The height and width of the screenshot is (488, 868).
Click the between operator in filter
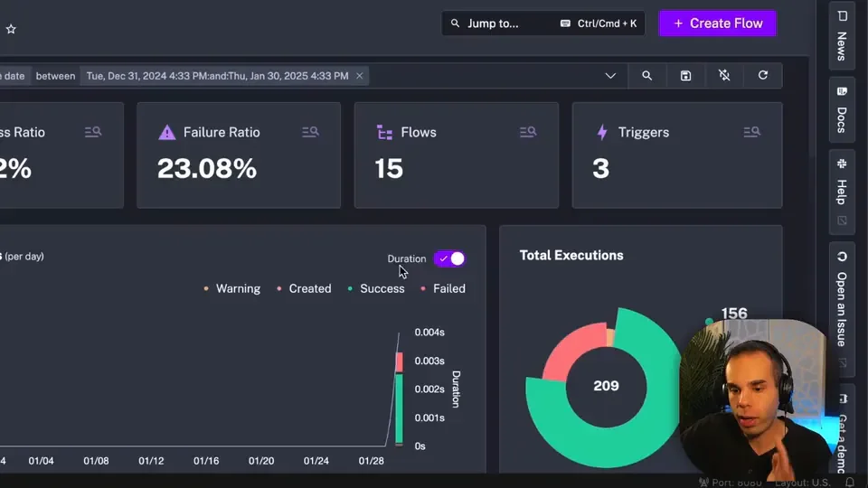(x=55, y=76)
